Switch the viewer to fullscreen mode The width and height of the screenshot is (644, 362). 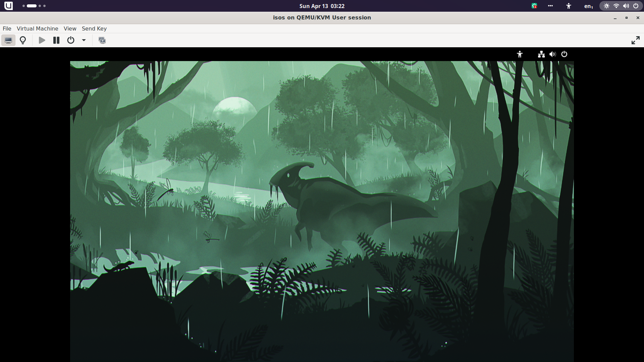(x=635, y=40)
